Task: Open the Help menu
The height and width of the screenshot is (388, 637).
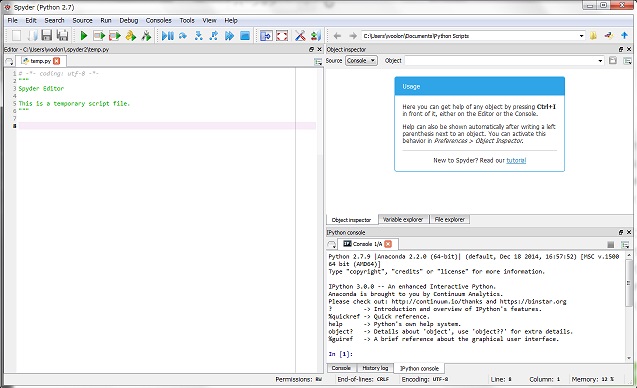Action: pos(231,20)
